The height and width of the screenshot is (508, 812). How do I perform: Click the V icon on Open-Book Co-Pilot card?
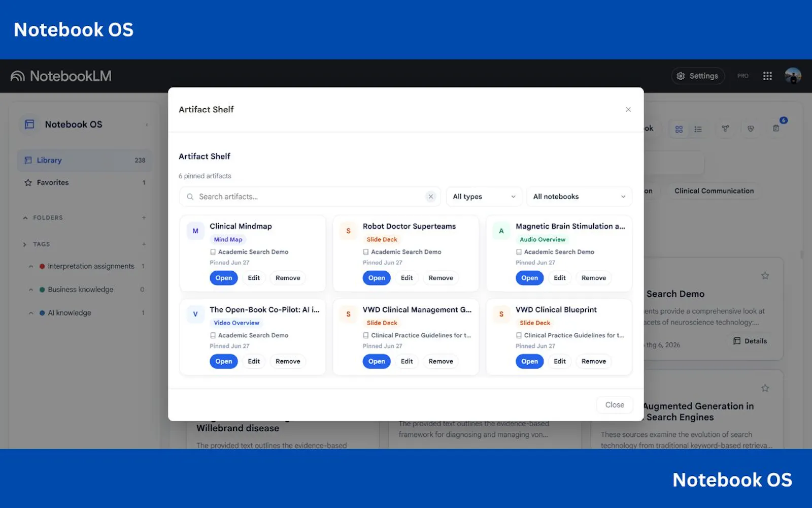pyautogui.click(x=195, y=314)
